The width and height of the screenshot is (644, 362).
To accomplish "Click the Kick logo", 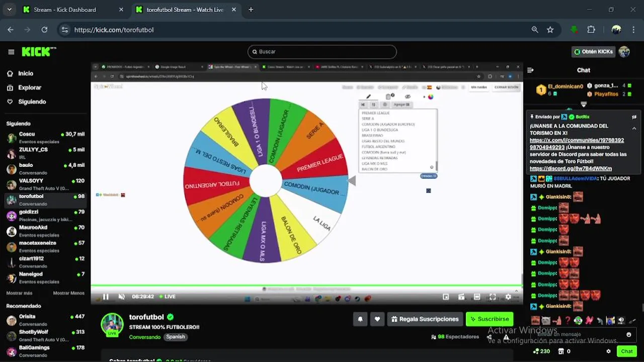I will (39, 52).
